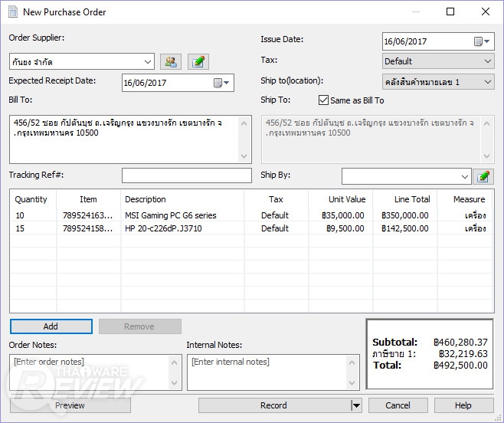Open Expected Receipt Date calendar icon

(221, 83)
